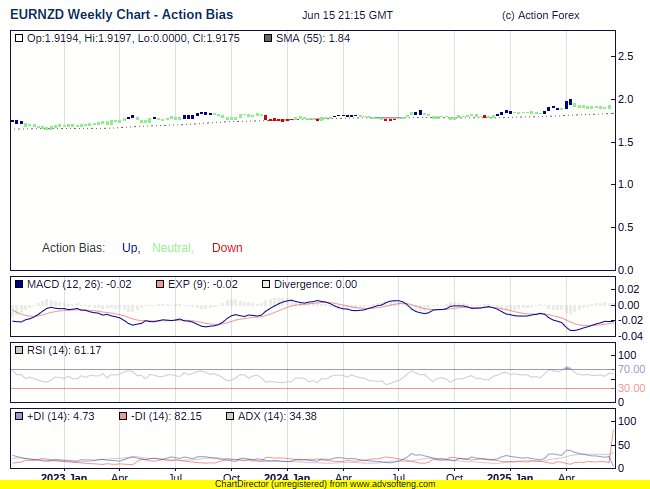Click the '2025 Jan' date axis label

(x=509, y=478)
